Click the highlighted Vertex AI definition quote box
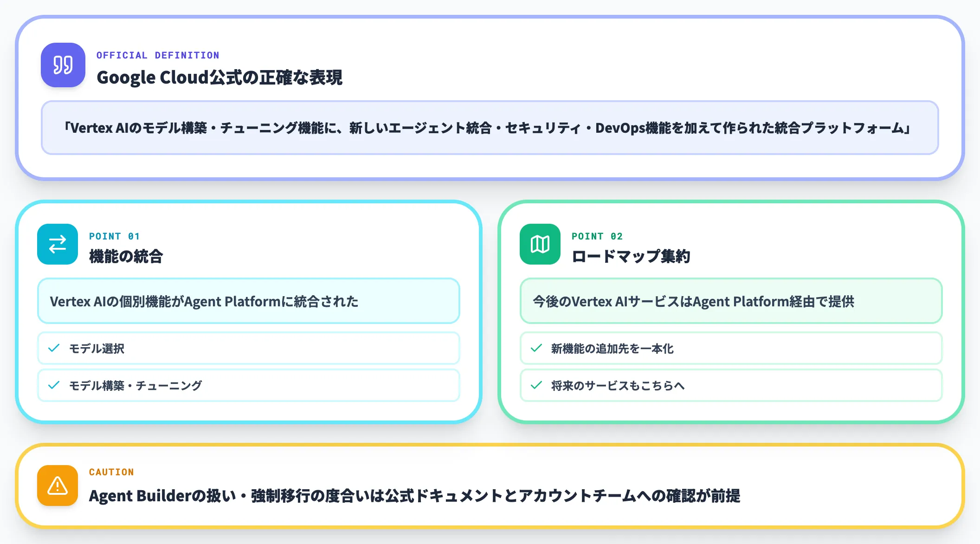Screen dimensions: 980x544 coord(490,129)
